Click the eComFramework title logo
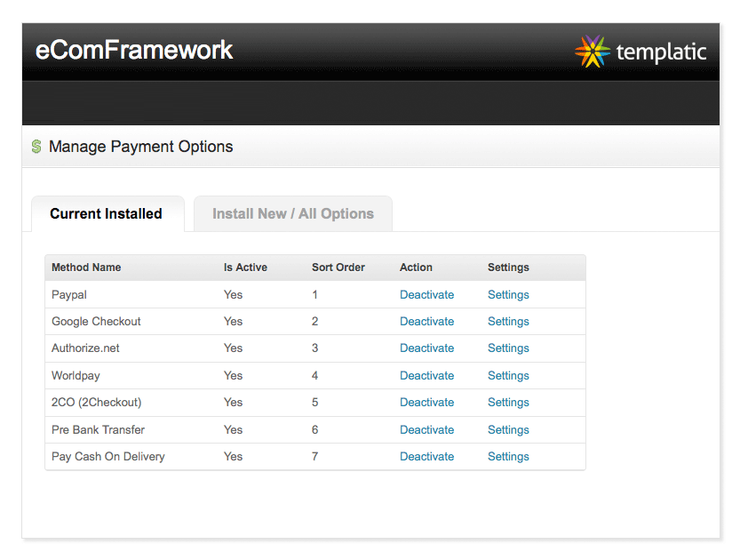 [x=134, y=50]
